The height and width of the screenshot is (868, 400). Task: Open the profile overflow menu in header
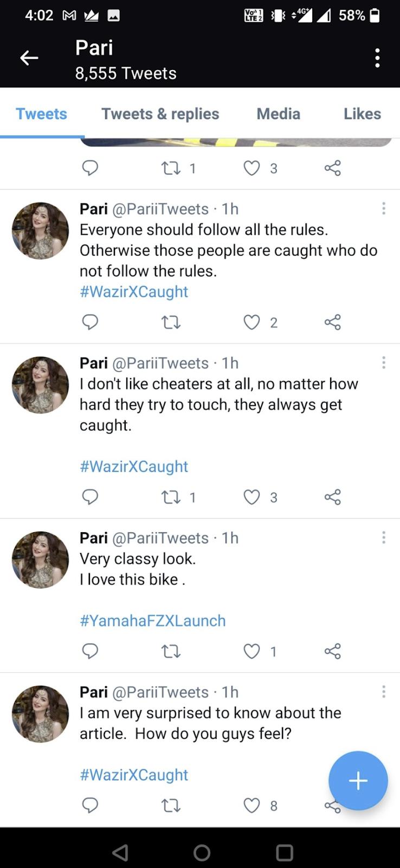click(377, 58)
